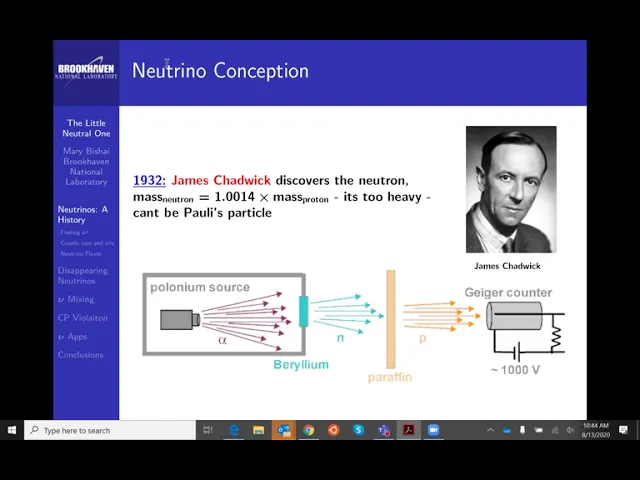The image size is (640, 480).
Task: Click the Mary Bishai author entry
Action: click(86, 167)
